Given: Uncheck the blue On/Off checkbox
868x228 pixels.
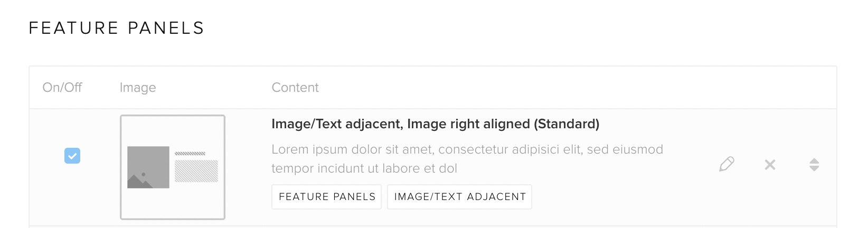Looking at the screenshot, I should [x=72, y=156].
